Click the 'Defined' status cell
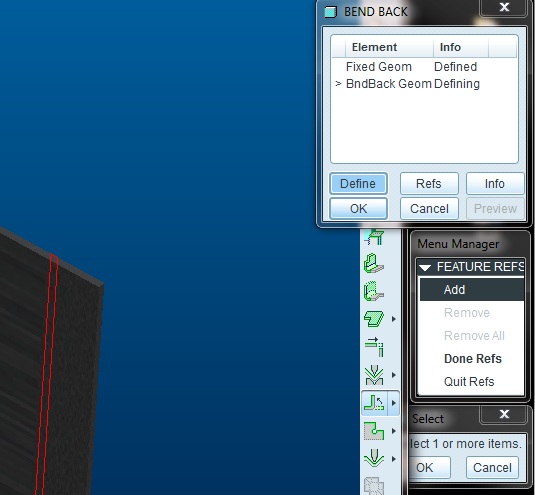Viewport: 535px width, 495px height. tap(456, 67)
